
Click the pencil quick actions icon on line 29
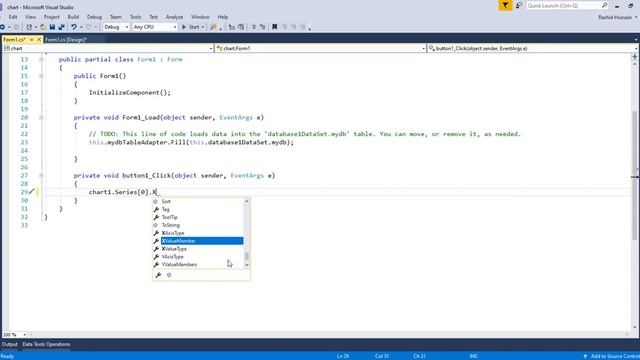pos(32,191)
